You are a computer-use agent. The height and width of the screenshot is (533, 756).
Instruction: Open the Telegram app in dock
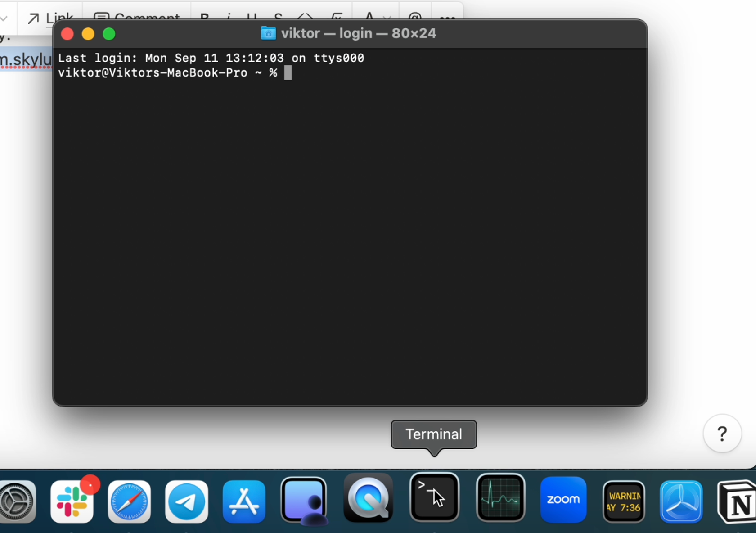[186, 501]
